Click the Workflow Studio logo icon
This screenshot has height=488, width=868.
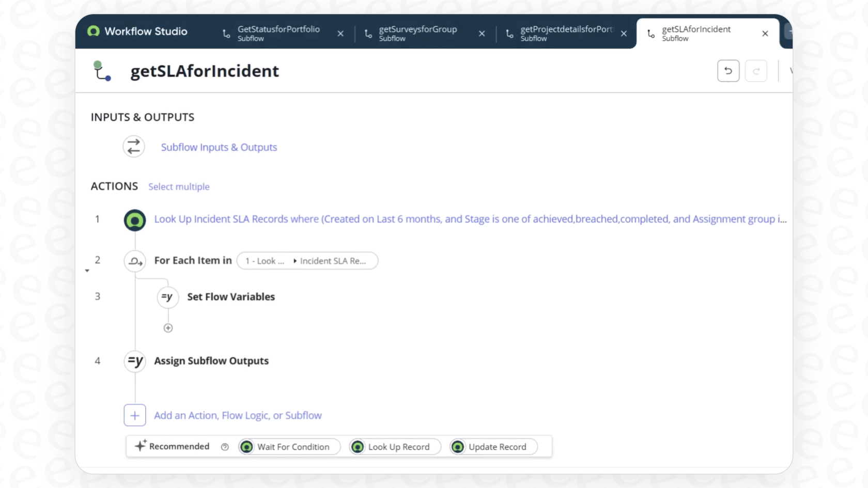click(94, 32)
